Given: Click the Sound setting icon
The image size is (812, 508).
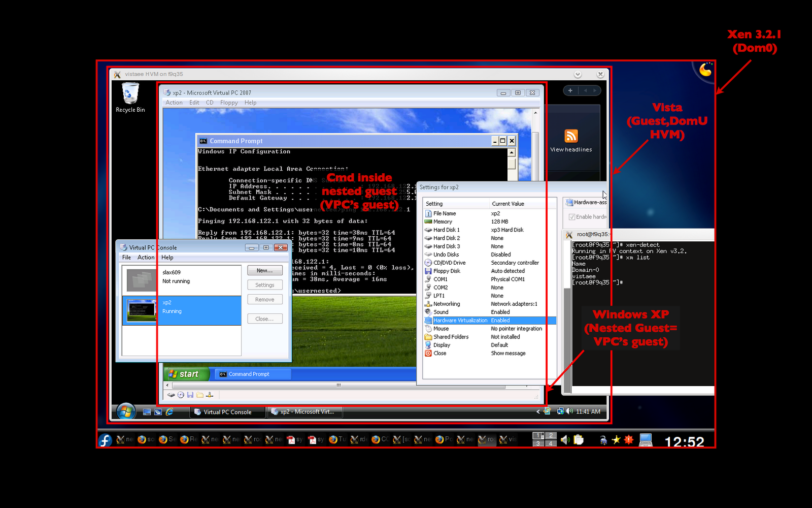Looking at the screenshot, I should [428, 312].
